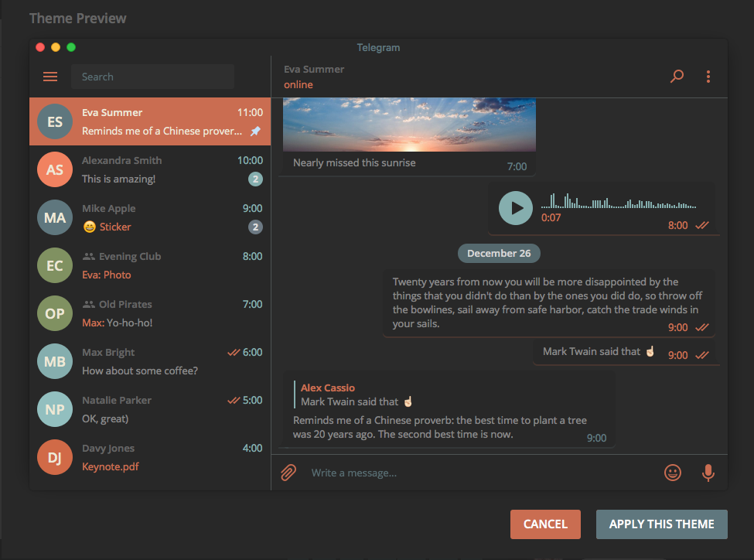This screenshot has height=560, width=754.
Task: Open the hamburger main menu
Action: (50, 77)
